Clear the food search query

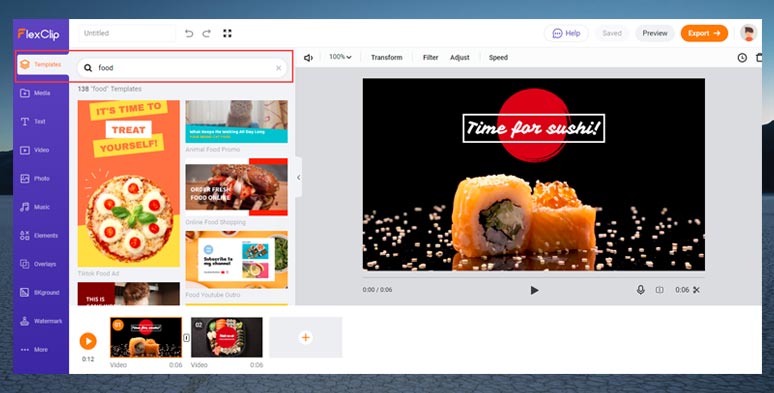pyautogui.click(x=278, y=68)
